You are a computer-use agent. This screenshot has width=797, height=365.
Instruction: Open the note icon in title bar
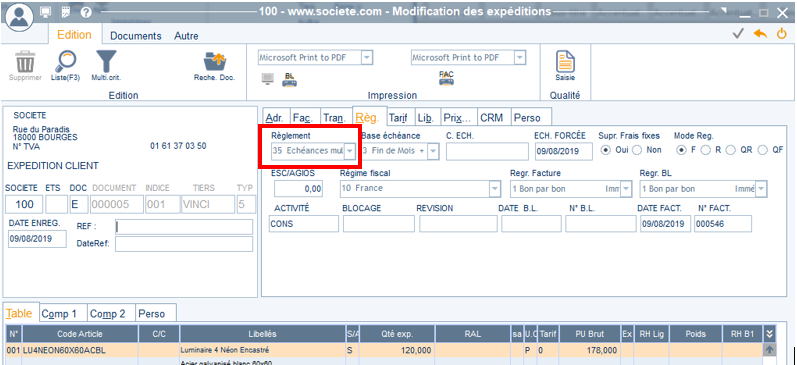click(66, 12)
